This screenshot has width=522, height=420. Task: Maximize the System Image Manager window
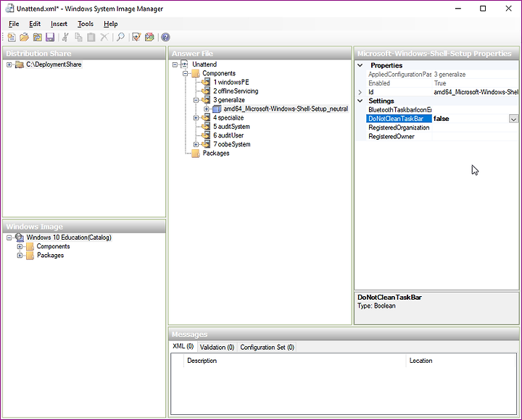(x=483, y=9)
